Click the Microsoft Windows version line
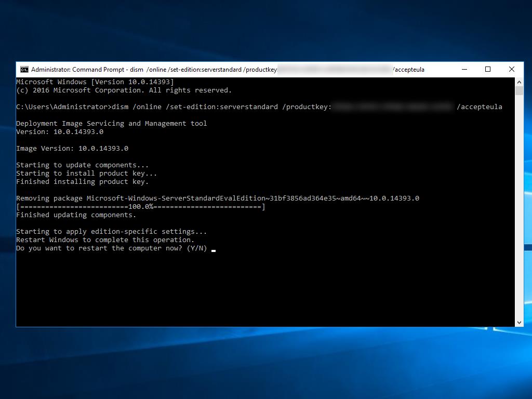This screenshot has height=399, width=532. click(95, 82)
